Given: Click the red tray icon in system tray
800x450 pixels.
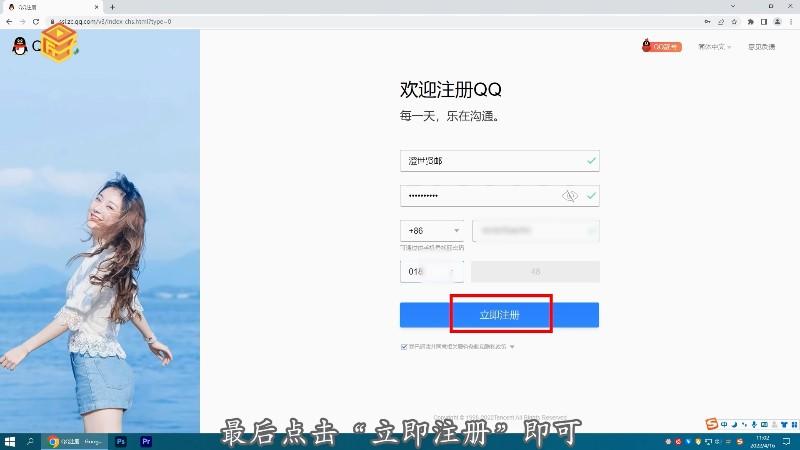Looking at the screenshot, I should coord(678,442).
